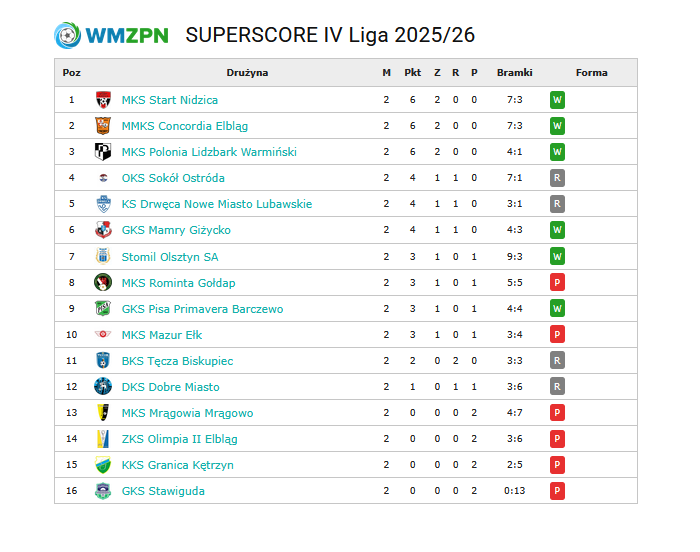This screenshot has height=552, width=700.
Task: Click the Pkt column header
Action: (x=412, y=73)
